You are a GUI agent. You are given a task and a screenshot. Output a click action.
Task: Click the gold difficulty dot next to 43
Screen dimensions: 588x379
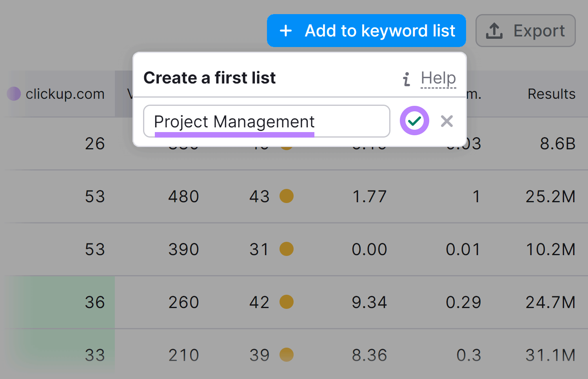pyautogui.click(x=287, y=196)
